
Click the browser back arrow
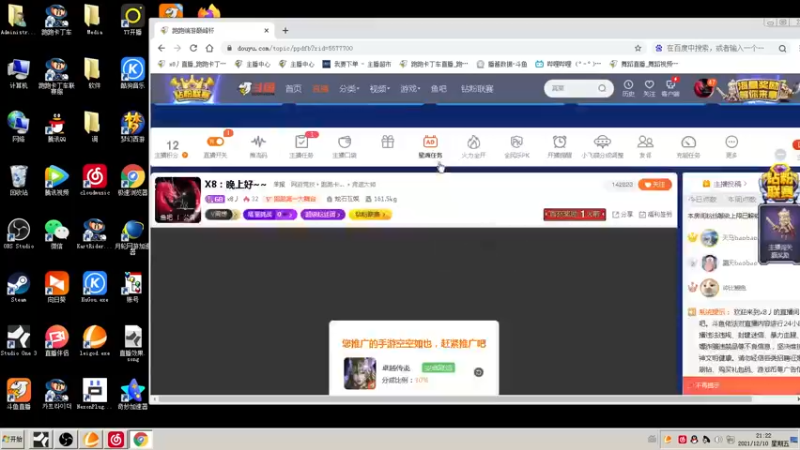click(161, 48)
